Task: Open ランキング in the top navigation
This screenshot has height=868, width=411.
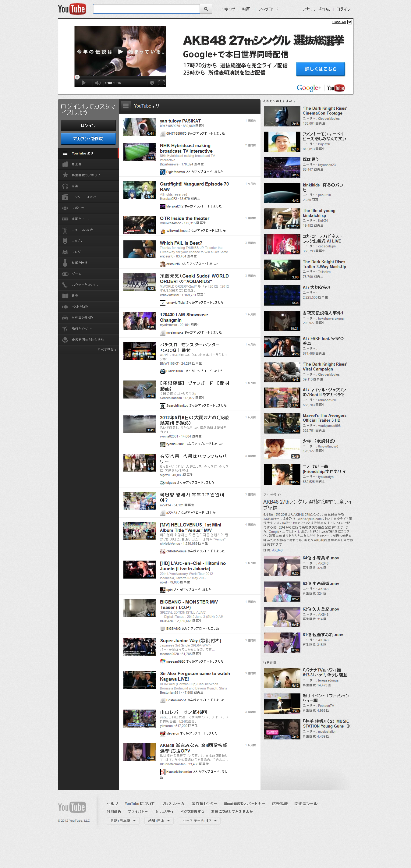Action: pyautogui.click(x=226, y=9)
